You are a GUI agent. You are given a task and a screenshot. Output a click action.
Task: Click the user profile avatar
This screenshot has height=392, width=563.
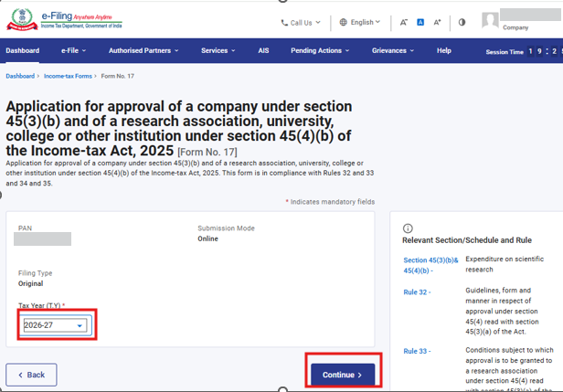pyautogui.click(x=491, y=21)
